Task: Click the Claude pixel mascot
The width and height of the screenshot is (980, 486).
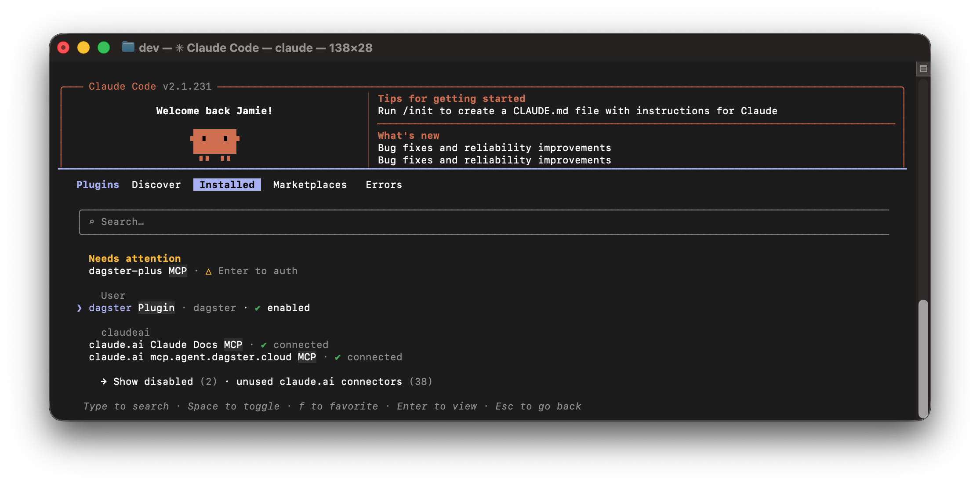Action: [x=214, y=145]
